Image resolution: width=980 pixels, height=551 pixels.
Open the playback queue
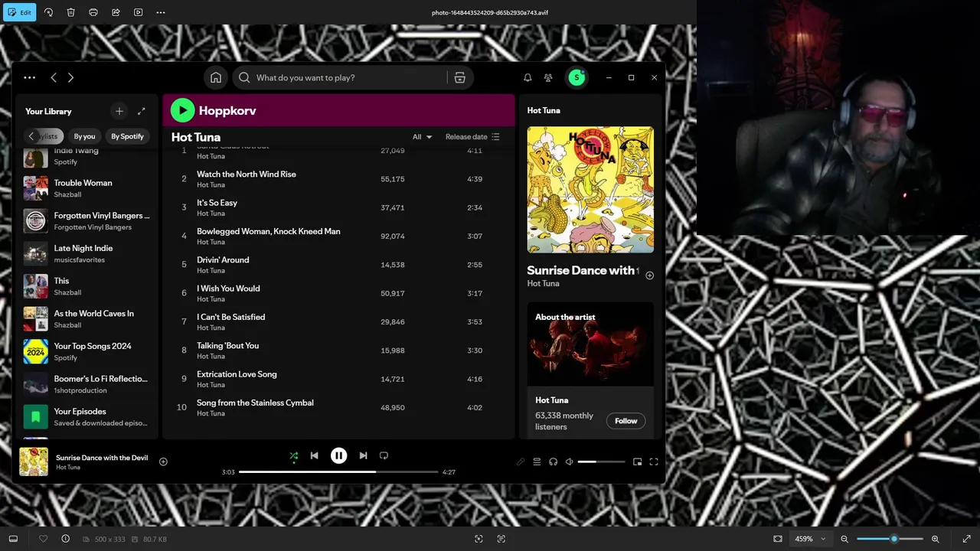(537, 461)
